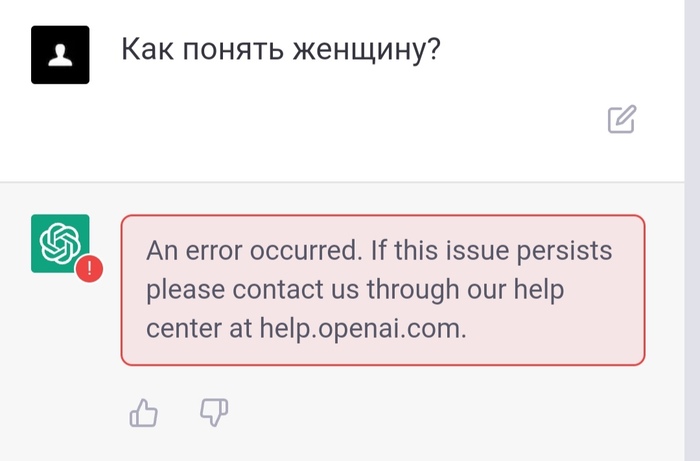The width and height of the screenshot is (700, 461).
Task: Select the help.openai.com address text
Action: 360,328
